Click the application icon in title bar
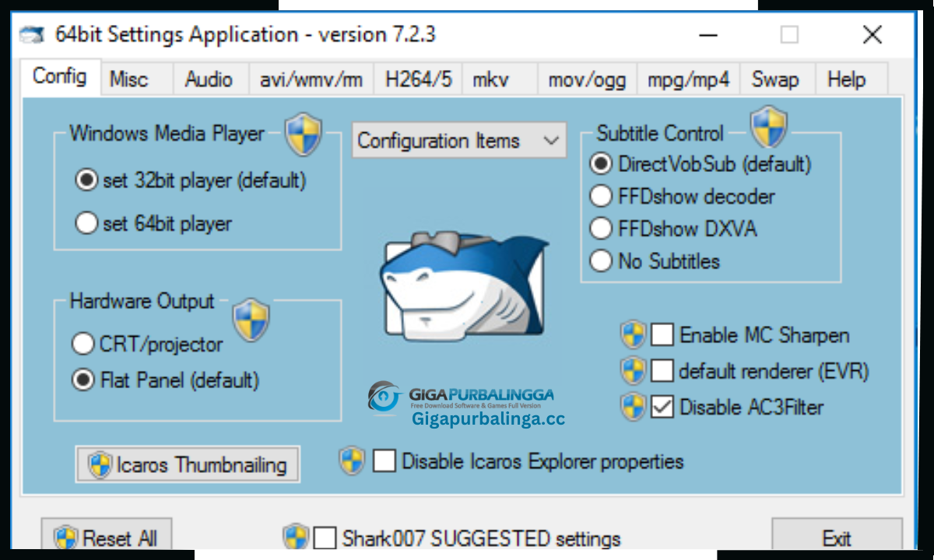Viewport: 934px width, 560px height. [31, 34]
